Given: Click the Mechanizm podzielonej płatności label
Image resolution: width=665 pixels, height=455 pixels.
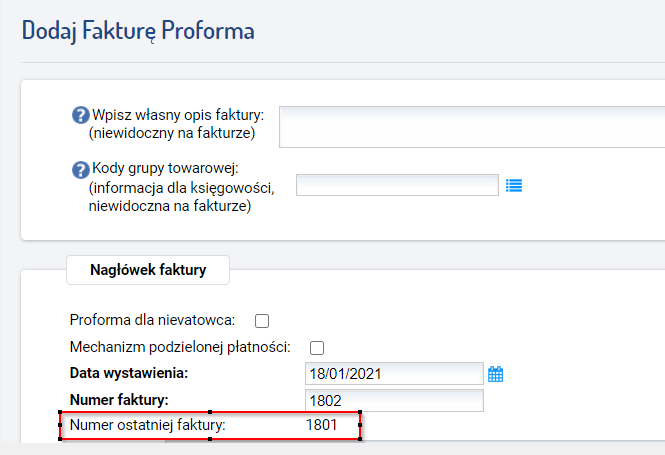Looking at the screenshot, I should [x=180, y=347].
